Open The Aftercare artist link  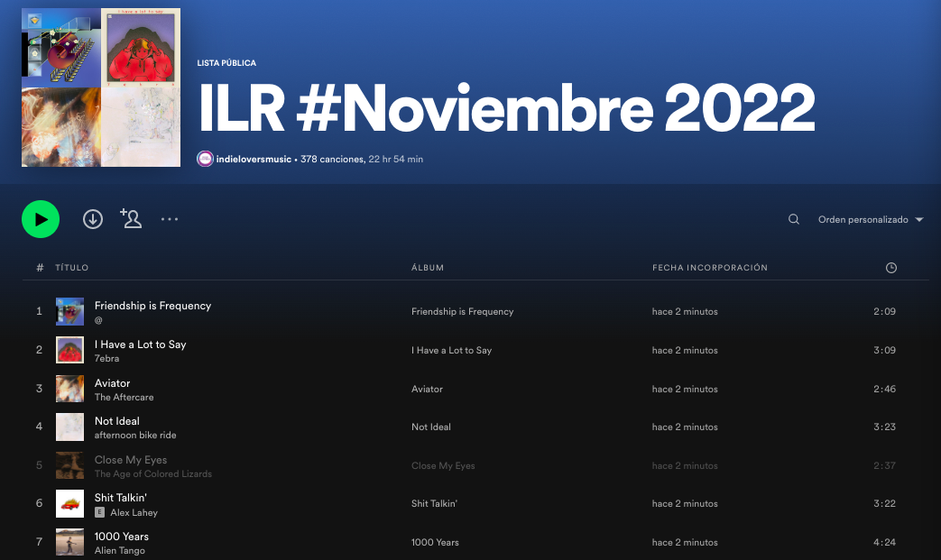point(125,397)
